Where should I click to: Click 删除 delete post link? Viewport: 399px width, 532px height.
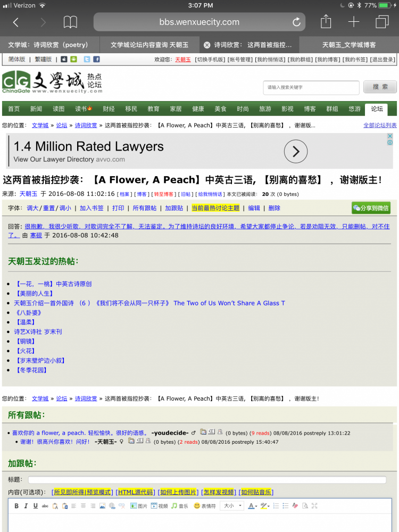274,208
